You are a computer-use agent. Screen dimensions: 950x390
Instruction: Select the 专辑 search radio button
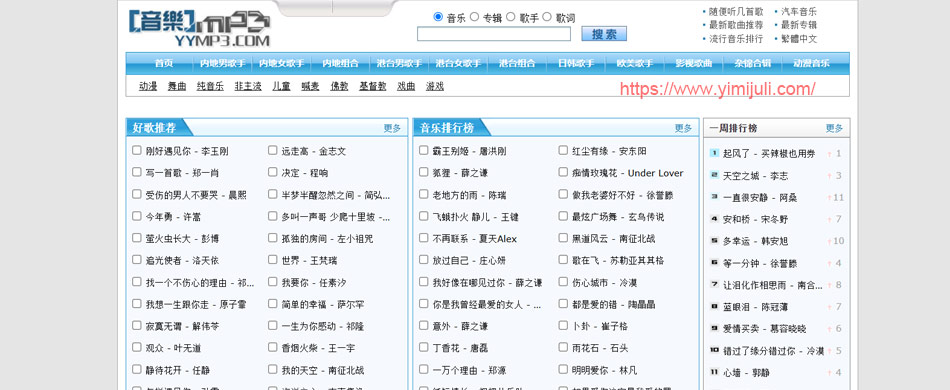point(474,17)
